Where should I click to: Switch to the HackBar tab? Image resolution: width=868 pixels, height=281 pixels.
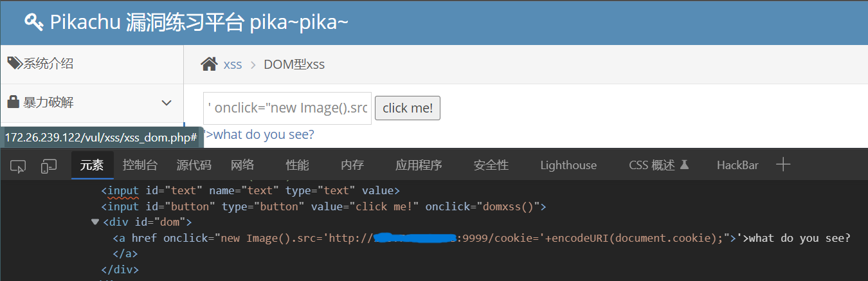pos(737,165)
